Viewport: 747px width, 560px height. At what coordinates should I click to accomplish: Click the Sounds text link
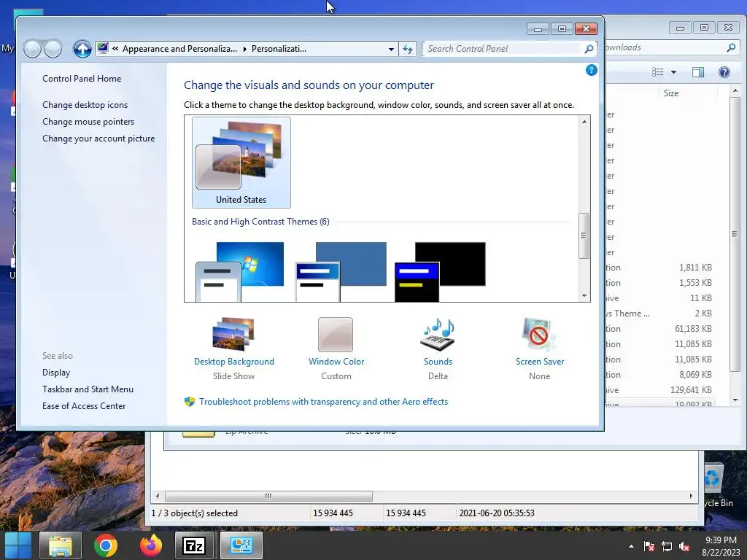click(x=438, y=362)
